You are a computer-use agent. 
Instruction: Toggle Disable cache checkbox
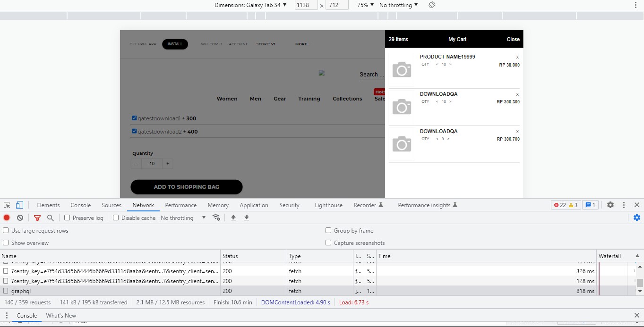tap(116, 218)
